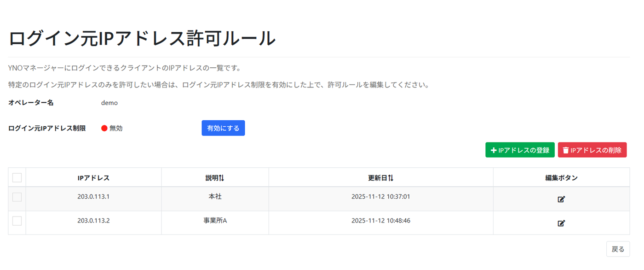Screen dimensions: 644x270
Task: Open IPアドレスの登録 to add an address
Action: (520, 150)
